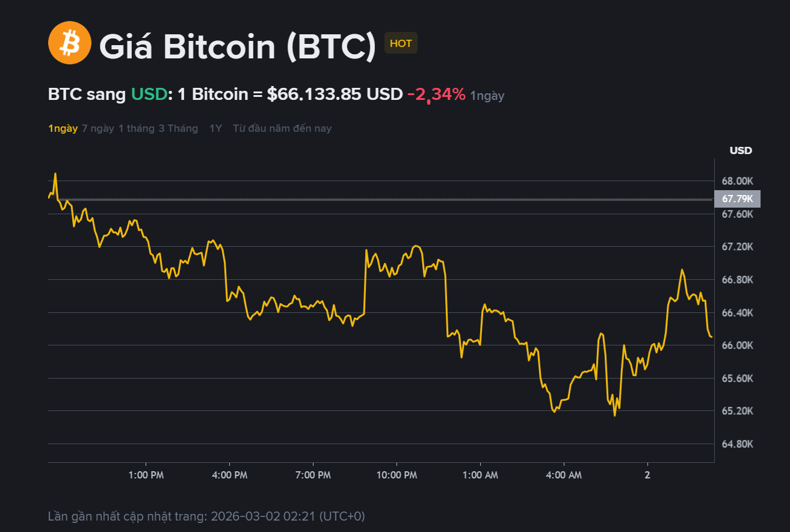The width and height of the screenshot is (790, 532).
Task: Click the peak of the price chart line
Action: pos(55,173)
